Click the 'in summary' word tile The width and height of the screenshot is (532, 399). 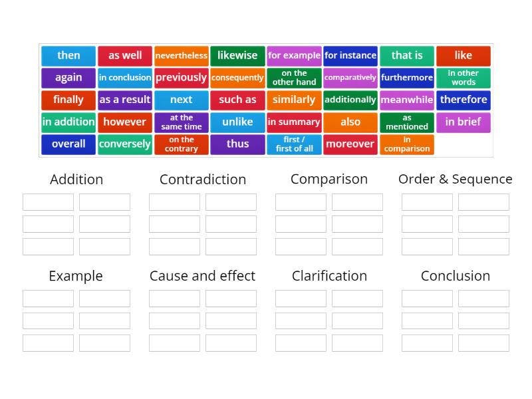[x=294, y=122]
